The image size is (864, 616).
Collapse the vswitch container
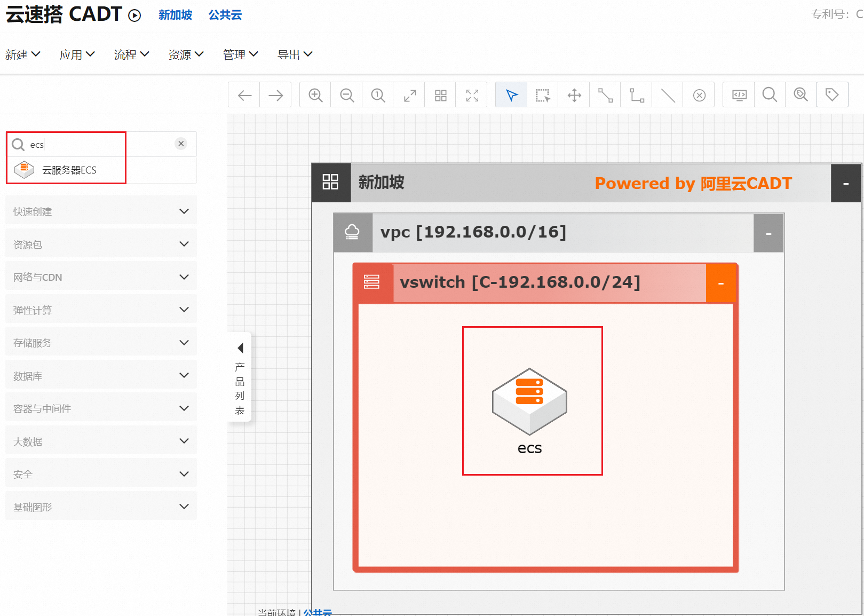pyautogui.click(x=721, y=283)
